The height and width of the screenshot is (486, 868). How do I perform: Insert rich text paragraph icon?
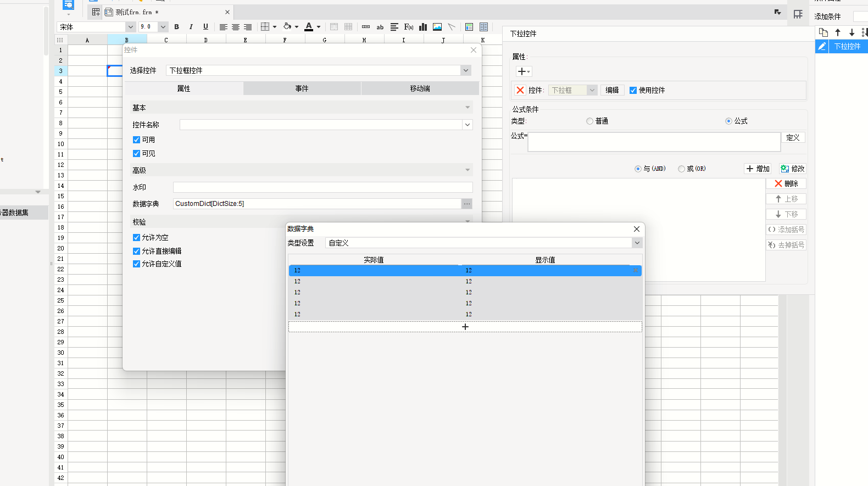pos(394,27)
